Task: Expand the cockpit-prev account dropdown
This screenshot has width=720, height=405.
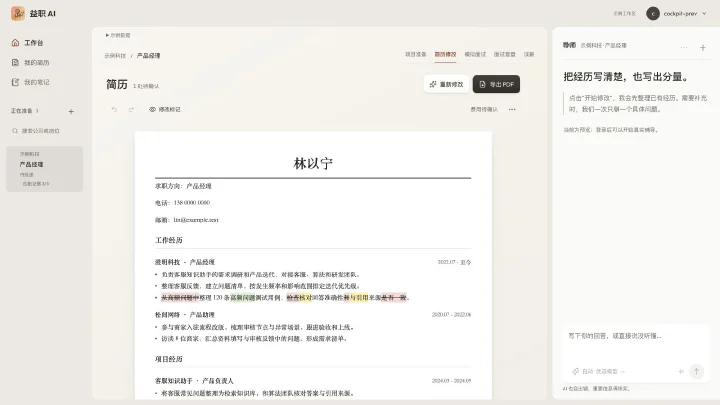Action: click(677, 14)
